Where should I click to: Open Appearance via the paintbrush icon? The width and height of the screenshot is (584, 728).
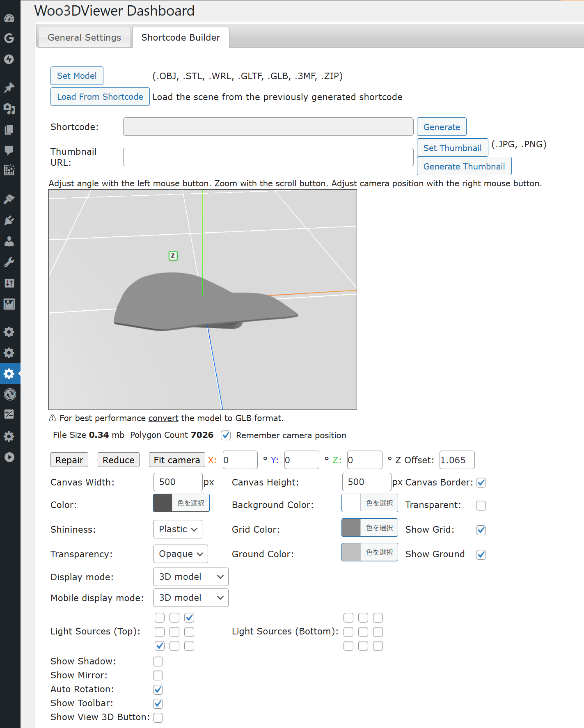9,199
